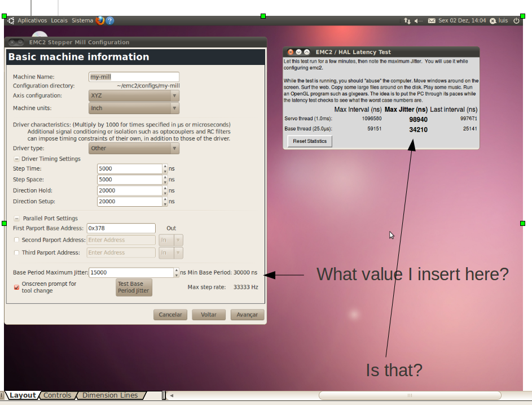Open Firefox from the top panel
The image size is (532, 405).
[x=100, y=20]
